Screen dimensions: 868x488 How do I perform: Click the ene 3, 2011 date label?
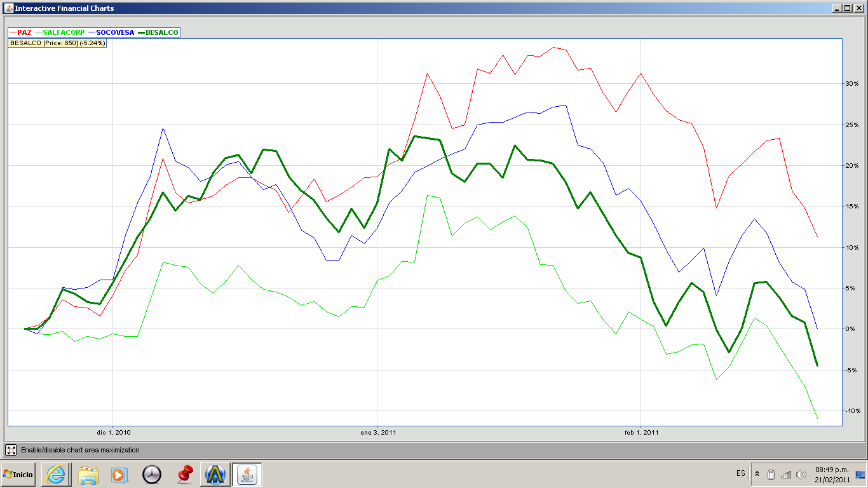[x=378, y=433]
